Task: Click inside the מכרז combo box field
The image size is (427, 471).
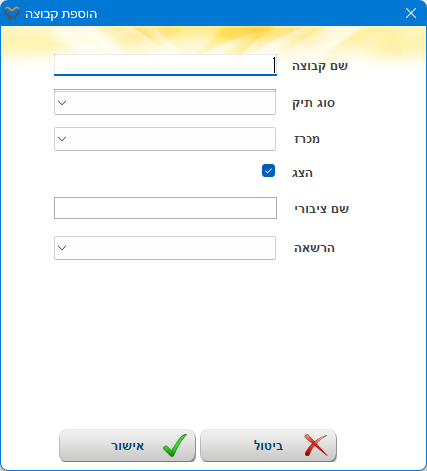Action: [165, 139]
